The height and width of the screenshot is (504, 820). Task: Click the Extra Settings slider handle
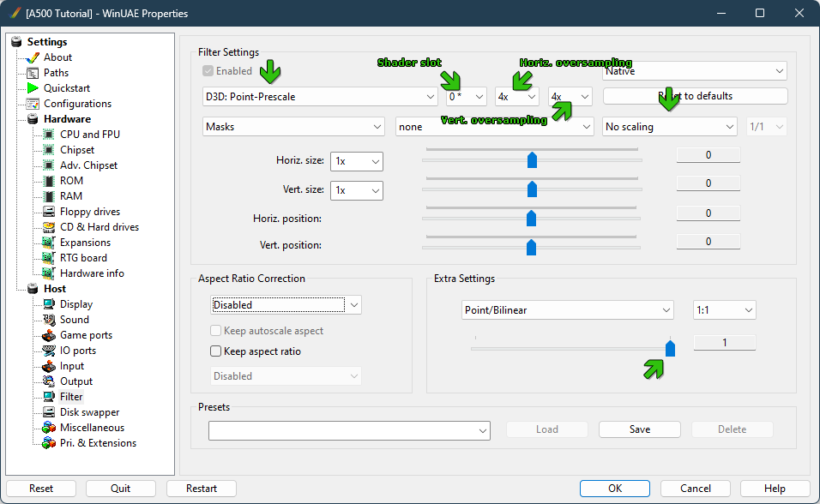click(670, 348)
